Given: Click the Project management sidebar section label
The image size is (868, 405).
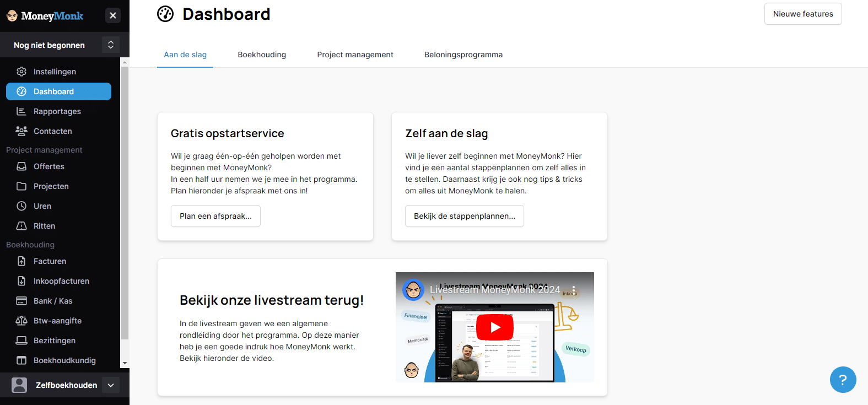Looking at the screenshot, I should pyautogui.click(x=44, y=150).
